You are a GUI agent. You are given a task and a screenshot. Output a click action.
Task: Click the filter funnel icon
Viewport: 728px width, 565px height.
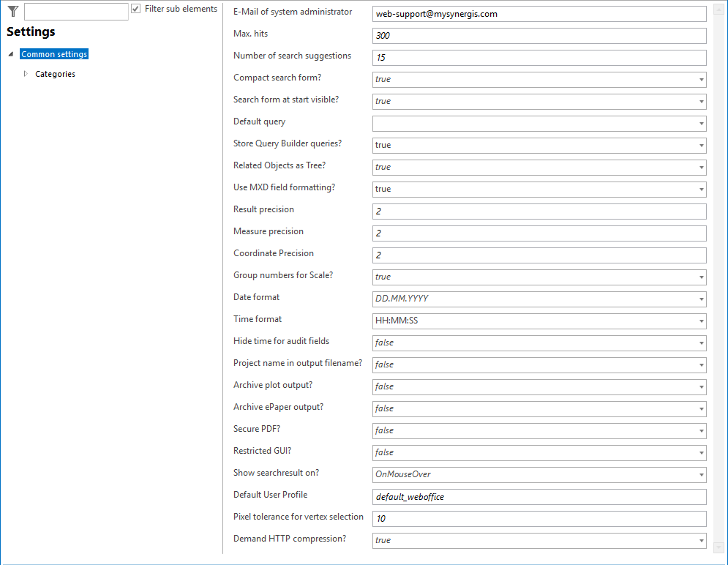coord(12,11)
